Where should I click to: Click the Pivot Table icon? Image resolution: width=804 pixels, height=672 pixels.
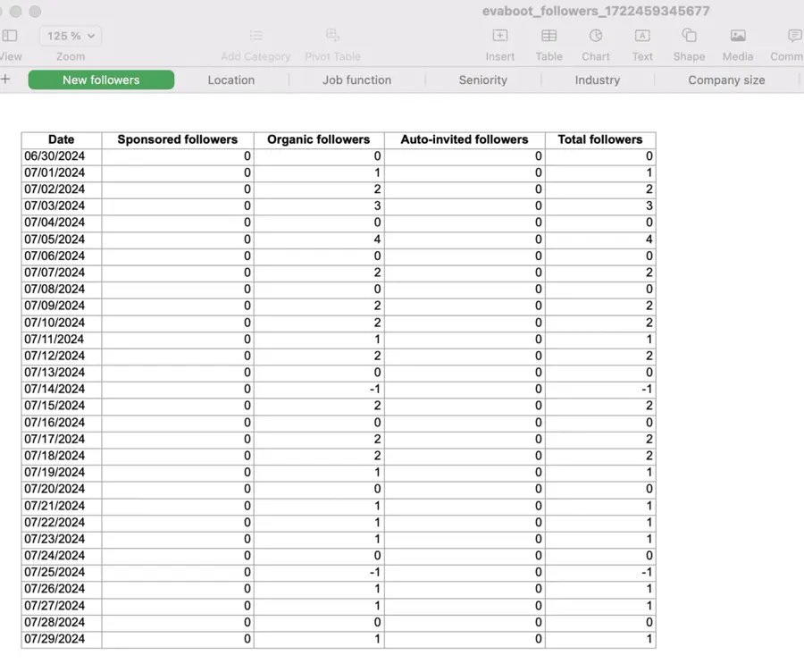click(332, 38)
